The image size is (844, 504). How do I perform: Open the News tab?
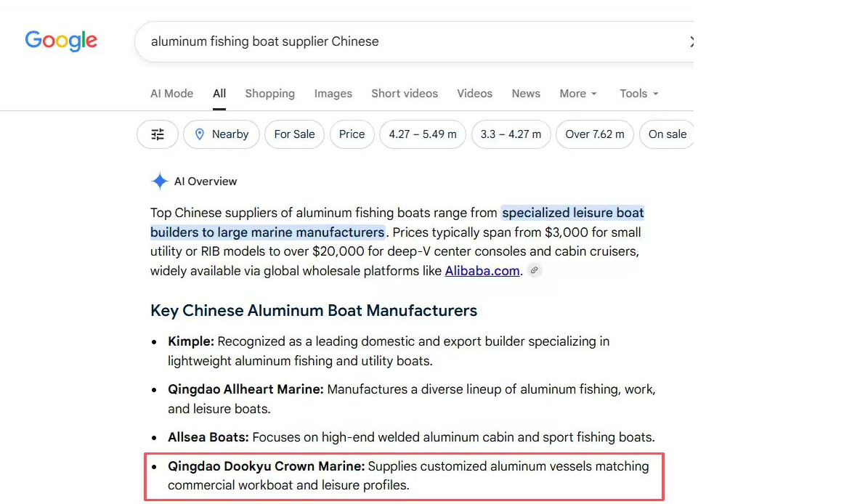526,93
